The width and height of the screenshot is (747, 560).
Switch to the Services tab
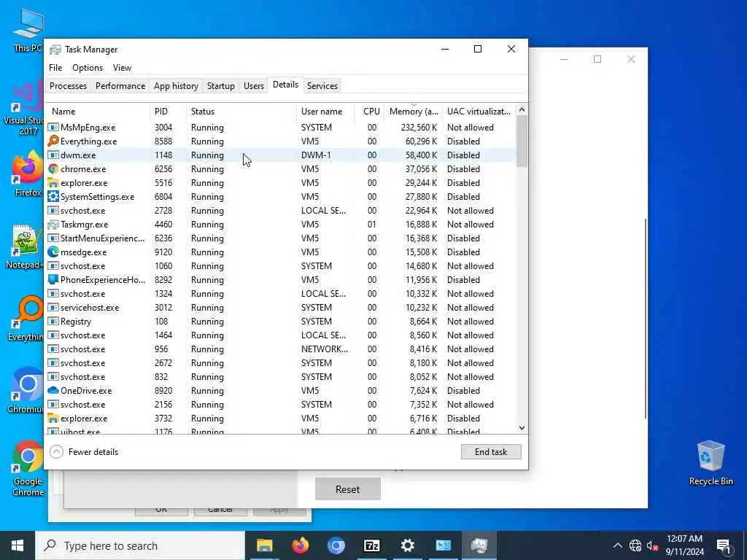click(322, 86)
